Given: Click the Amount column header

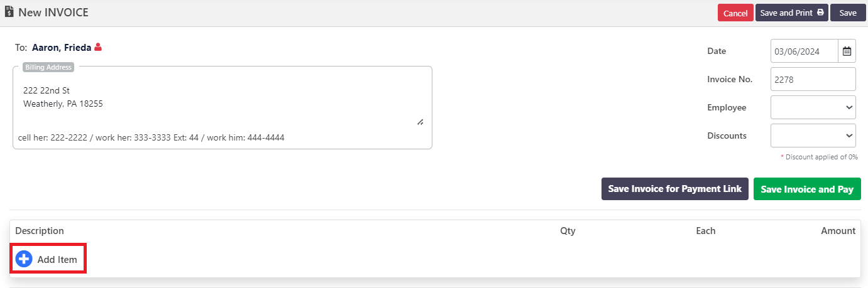Looking at the screenshot, I should 838,231.
